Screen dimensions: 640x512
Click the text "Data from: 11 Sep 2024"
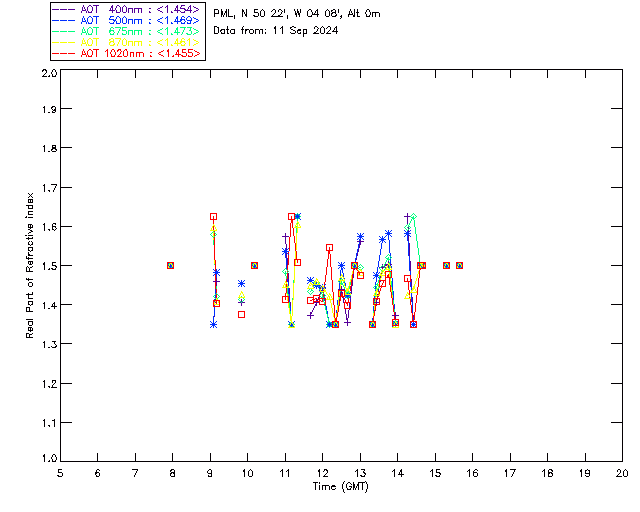pos(276,31)
